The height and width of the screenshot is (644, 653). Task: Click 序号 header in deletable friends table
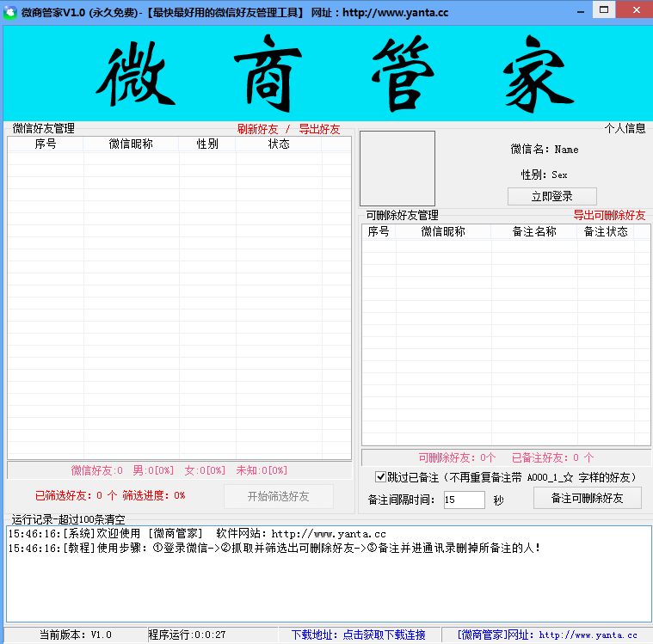pos(379,231)
